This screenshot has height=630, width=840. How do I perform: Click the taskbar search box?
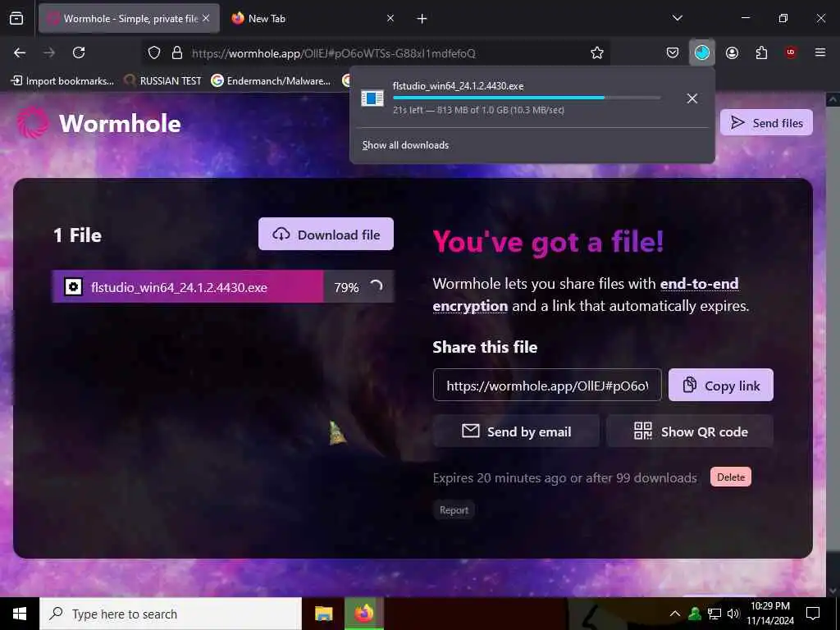click(171, 614)
